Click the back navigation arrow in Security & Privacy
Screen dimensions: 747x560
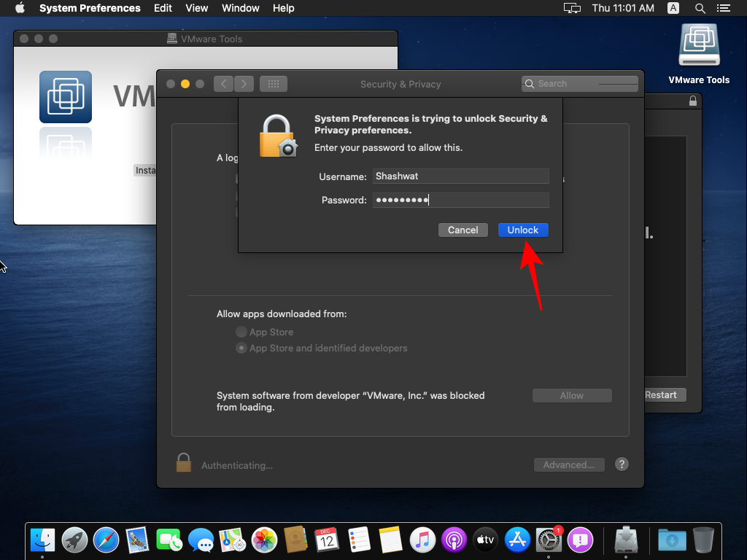click(223, 83)
